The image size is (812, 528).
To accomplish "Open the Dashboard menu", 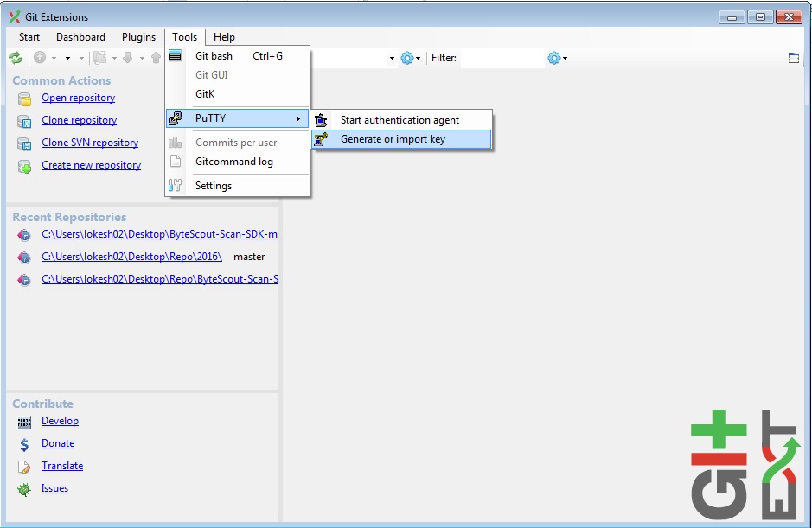I will [x=80, y=37].
